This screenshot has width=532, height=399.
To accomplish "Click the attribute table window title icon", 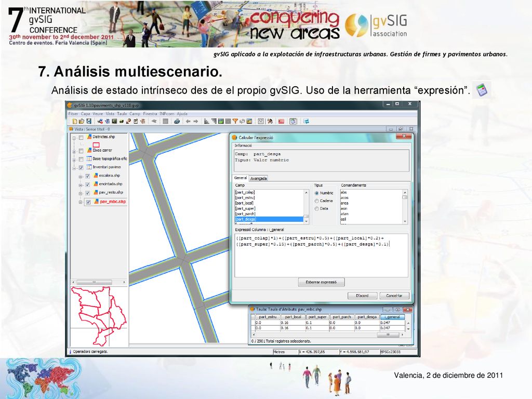I will click(x=252, y=309).
